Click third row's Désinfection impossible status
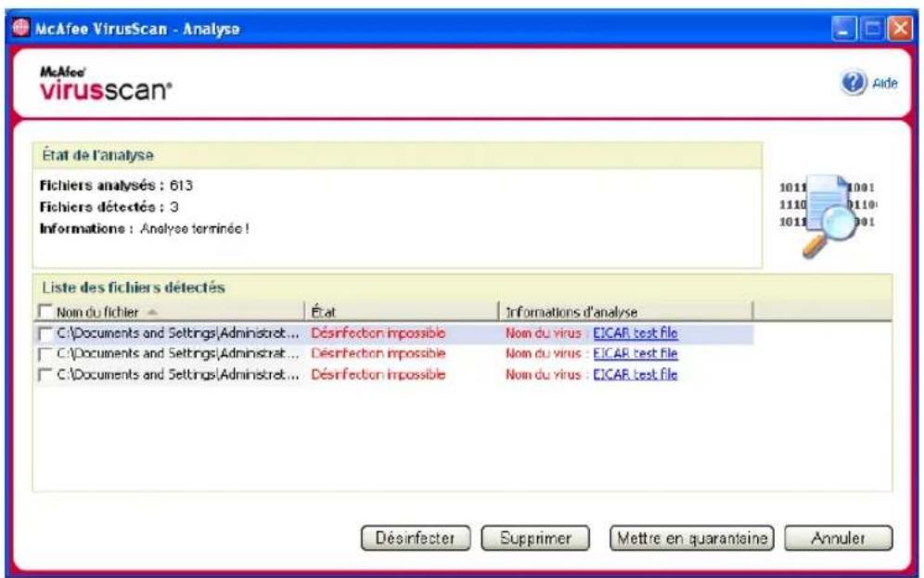Screen dimensions: 924x578 click(x=379, y=374)
